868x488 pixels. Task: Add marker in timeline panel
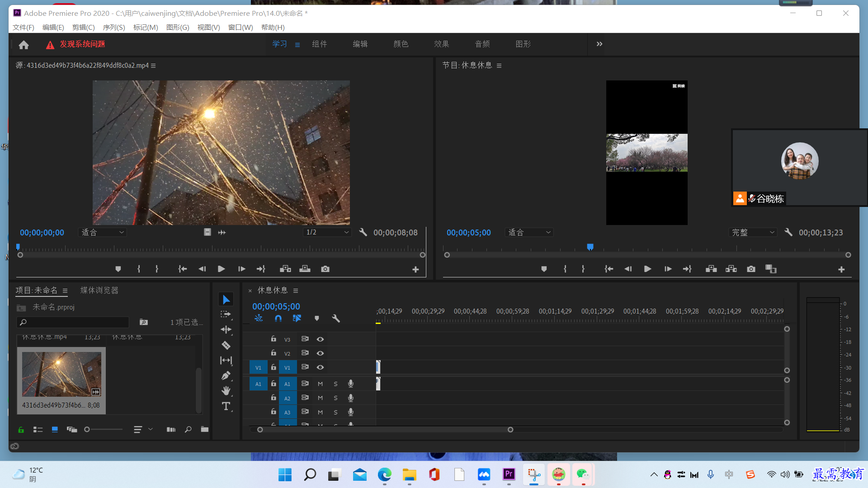[x=317, y=319]
